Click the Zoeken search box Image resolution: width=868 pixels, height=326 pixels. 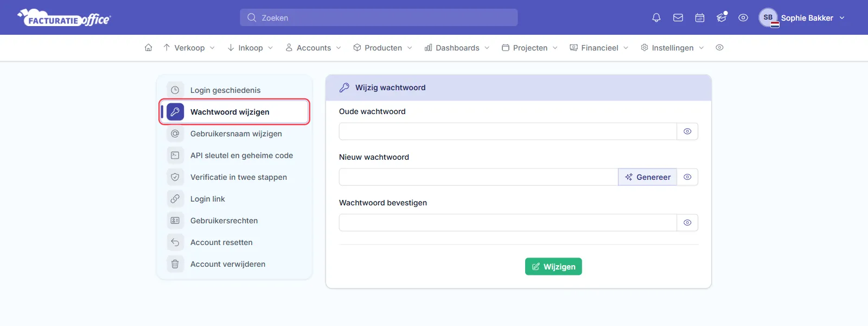pos(379,17)
